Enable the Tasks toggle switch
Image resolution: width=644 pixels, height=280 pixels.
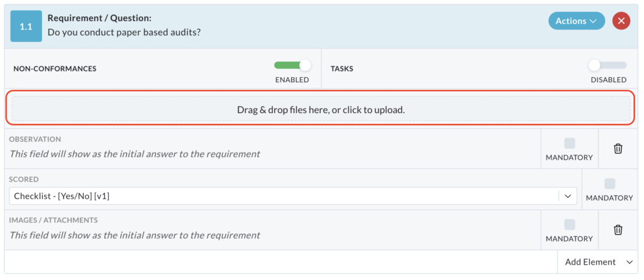coord(608,65)
